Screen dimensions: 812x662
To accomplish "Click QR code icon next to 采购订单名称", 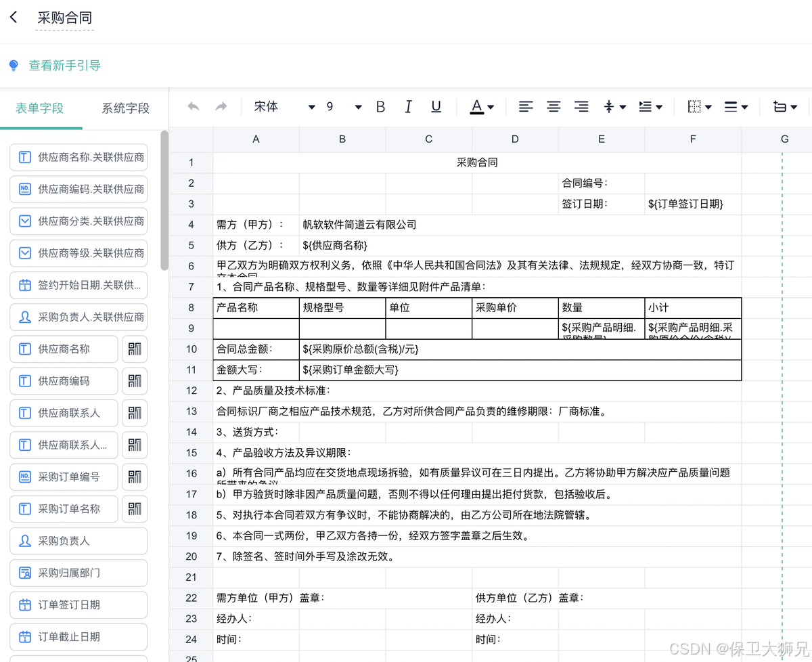I will tap(135, 509).
